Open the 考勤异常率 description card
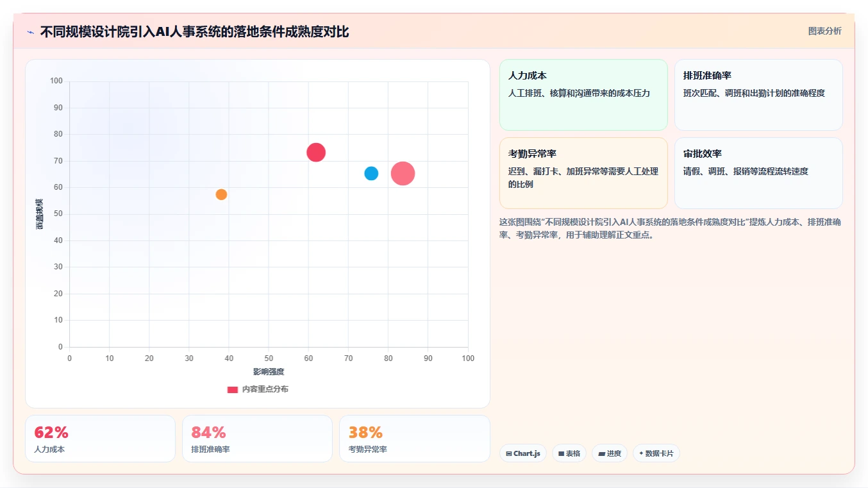This screenshot has width=868, height=488. pos(583,173)
